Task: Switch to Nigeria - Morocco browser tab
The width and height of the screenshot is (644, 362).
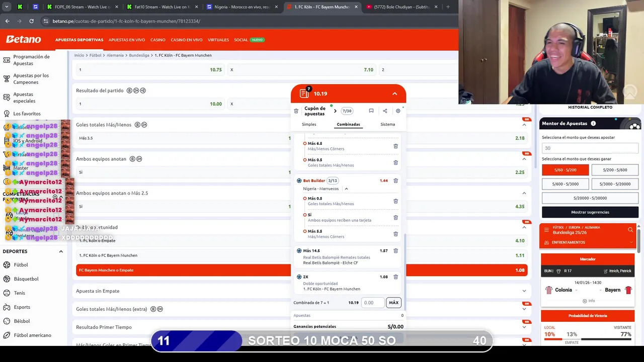Action: pos(242,7)
